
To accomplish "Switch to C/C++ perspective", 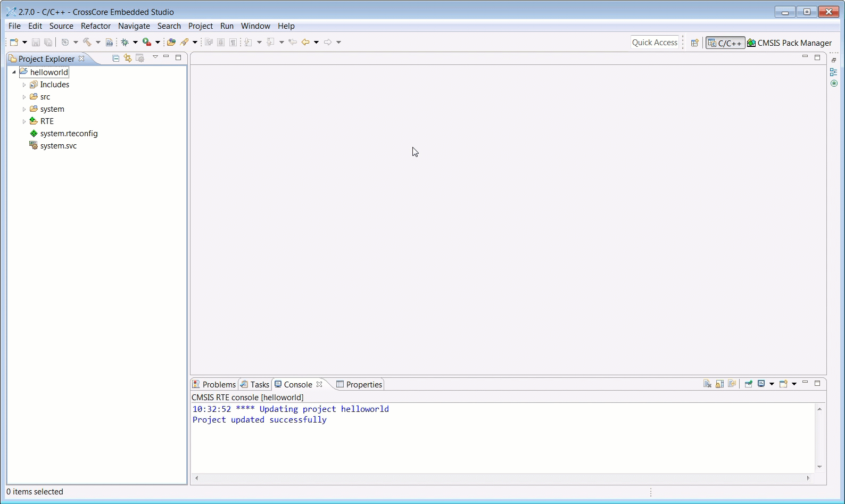I will coord(725,43).
